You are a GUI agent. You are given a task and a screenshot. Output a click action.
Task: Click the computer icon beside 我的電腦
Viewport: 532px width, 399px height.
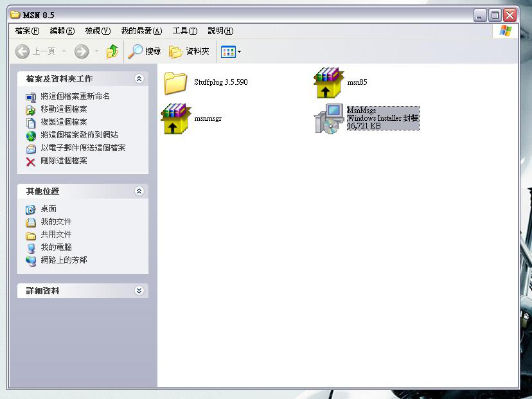click(31, 249)
